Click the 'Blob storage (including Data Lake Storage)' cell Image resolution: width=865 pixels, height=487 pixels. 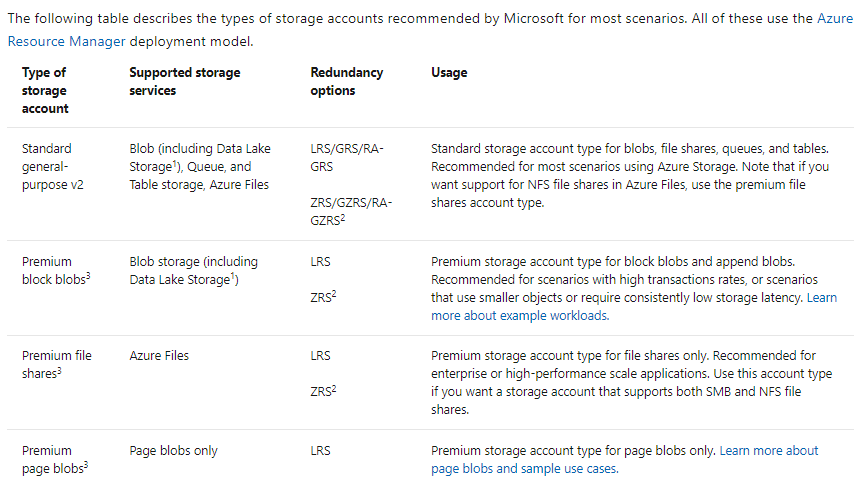coord(193,270)
